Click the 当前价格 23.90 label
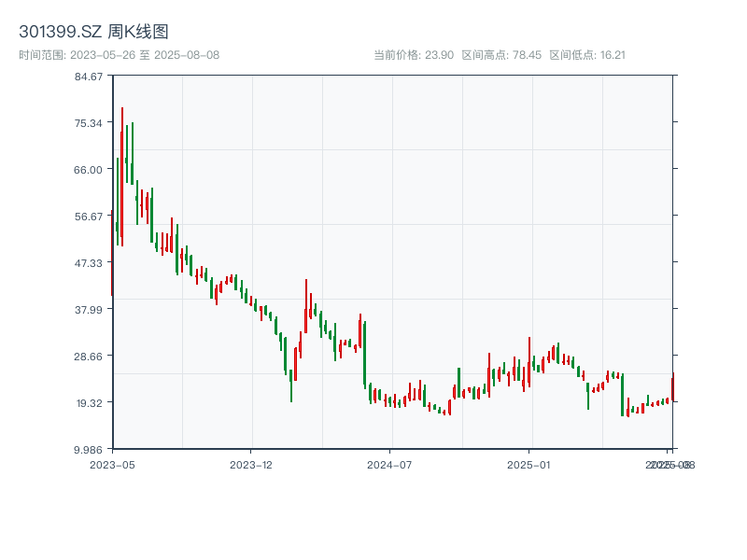This screenshot has height=560, width=747. pos(413,55)
